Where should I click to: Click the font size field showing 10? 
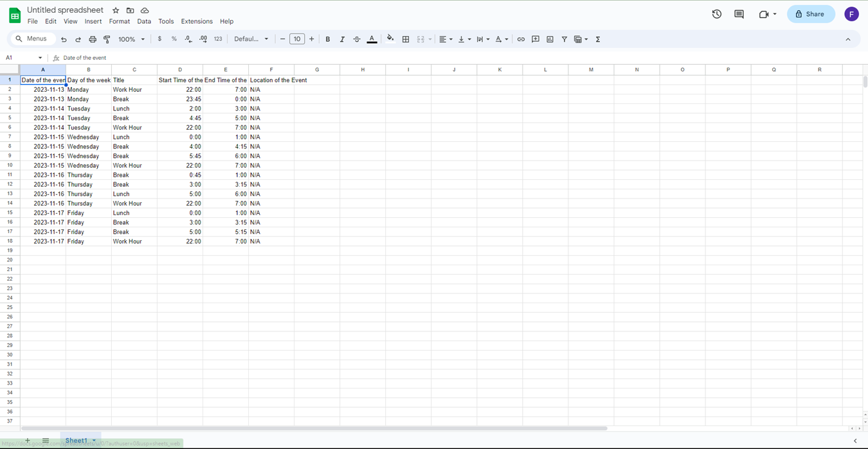click(x=297, y=39)
